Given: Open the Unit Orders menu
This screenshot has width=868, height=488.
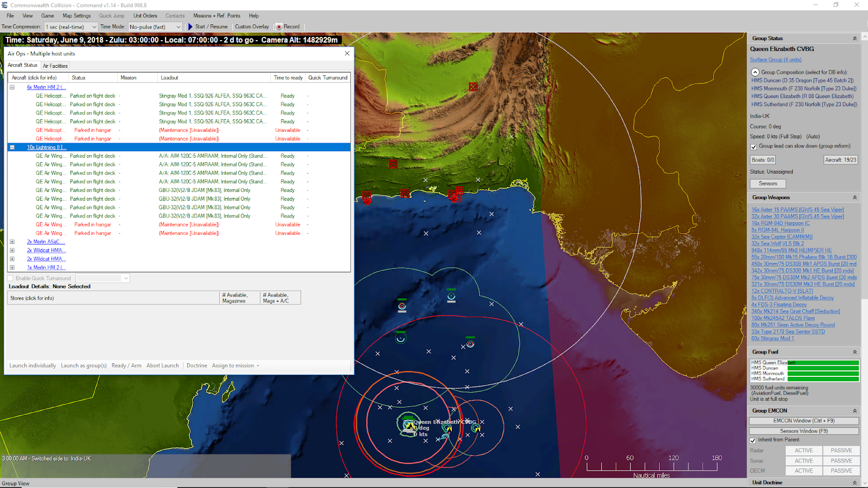Looking at the screenshot, I should pyautogui.click(x=145, y=16).
